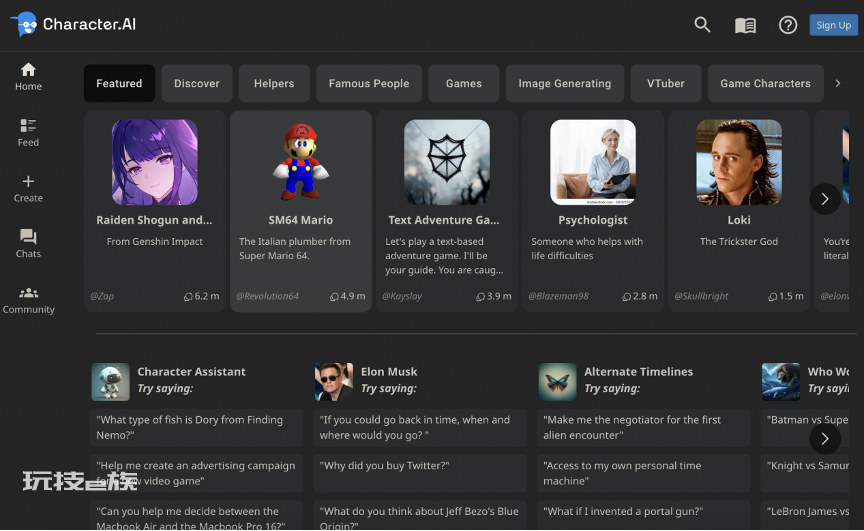Open the Who Would Win avatar
This screenshot has height=531, width=864.
(x=781, y=381)
